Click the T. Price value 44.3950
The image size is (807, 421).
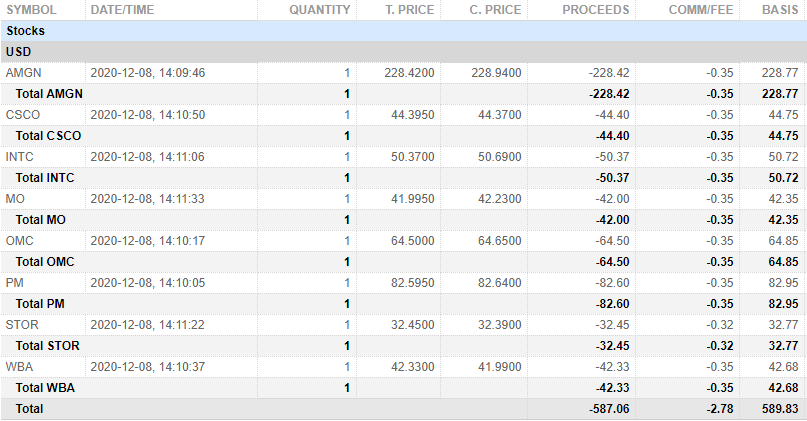tap(412, 115)
